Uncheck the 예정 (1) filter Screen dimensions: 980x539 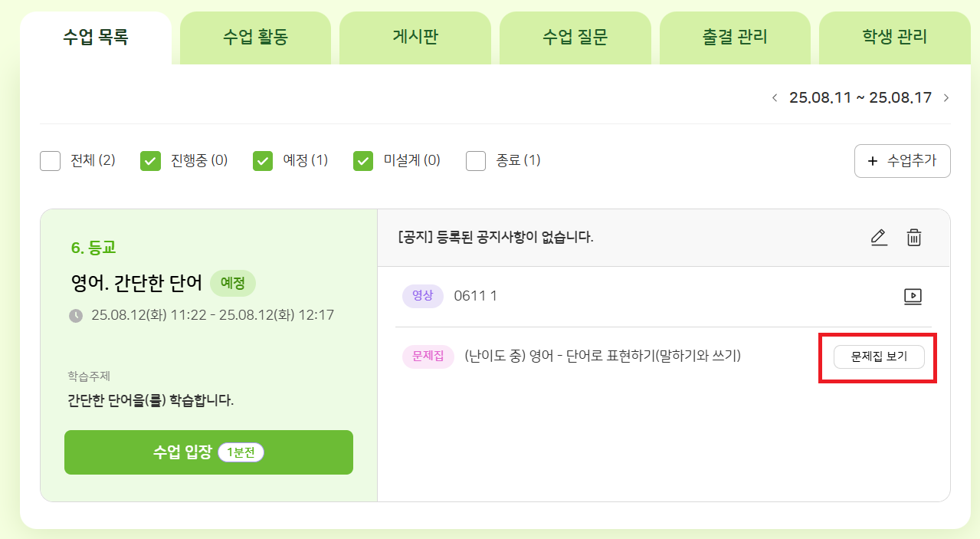pos(263,161)
